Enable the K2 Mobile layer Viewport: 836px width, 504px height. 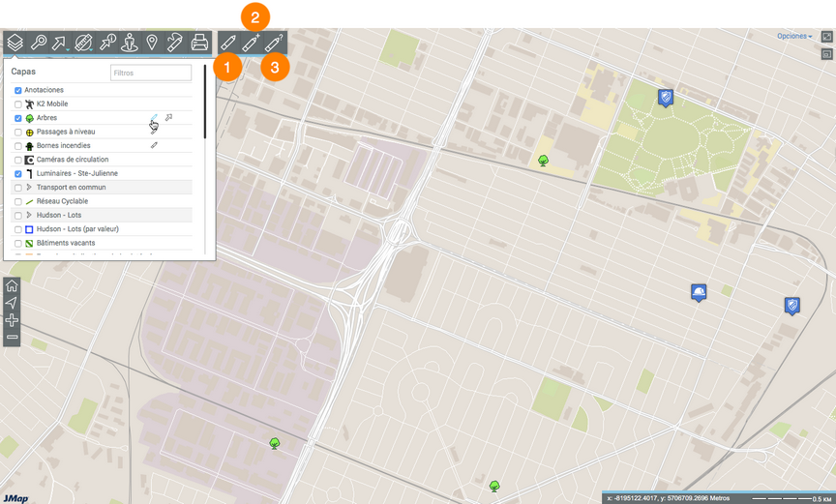18,104
